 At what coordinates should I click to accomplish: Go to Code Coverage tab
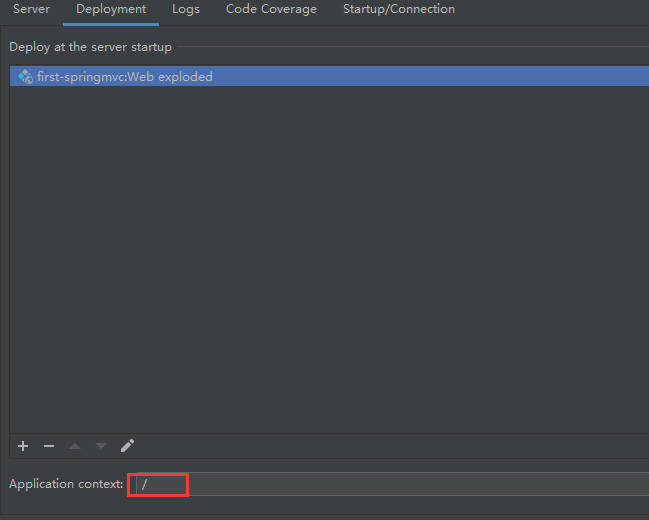coord(271,9)
